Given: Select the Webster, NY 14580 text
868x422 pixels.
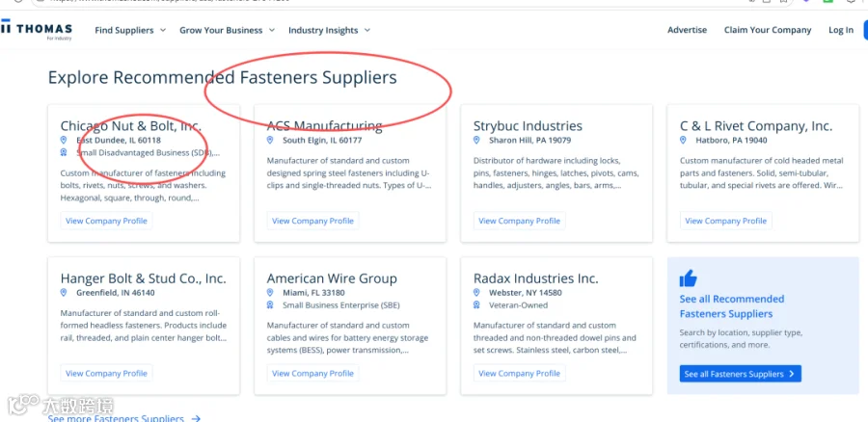Looking at the screenshot, I should click(526, 293).
